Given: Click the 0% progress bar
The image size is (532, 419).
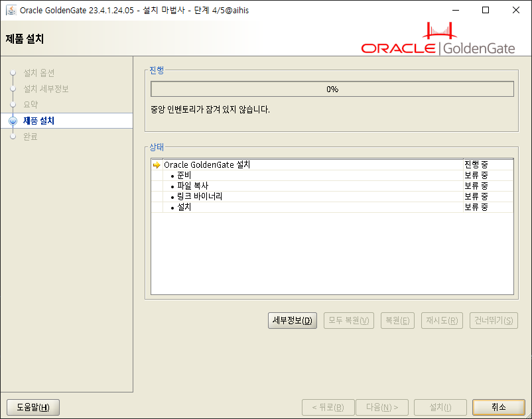Looking at the screenshot, I should (x=332, y=89).
